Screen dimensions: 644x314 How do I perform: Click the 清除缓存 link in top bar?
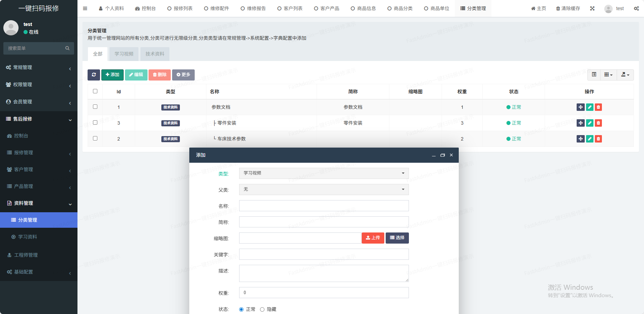click(x=568, y=8)
